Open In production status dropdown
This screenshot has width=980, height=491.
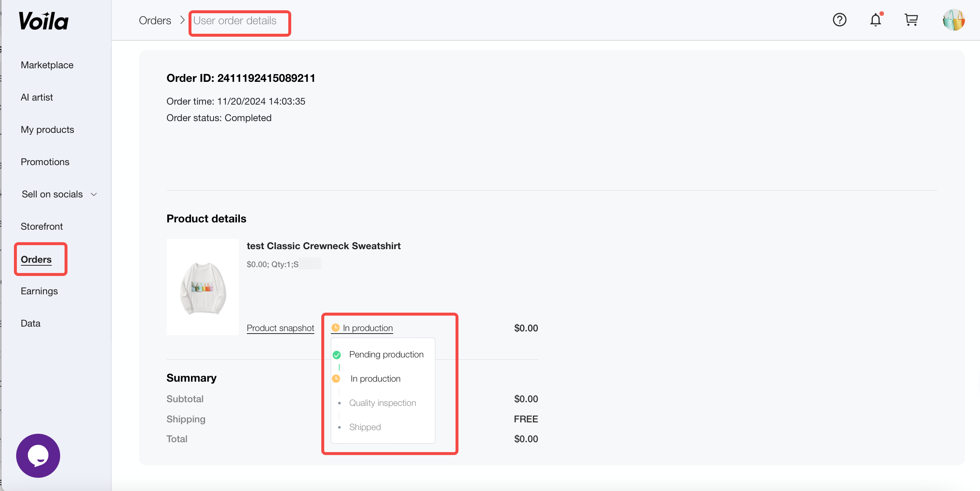(x=367, y=328)
